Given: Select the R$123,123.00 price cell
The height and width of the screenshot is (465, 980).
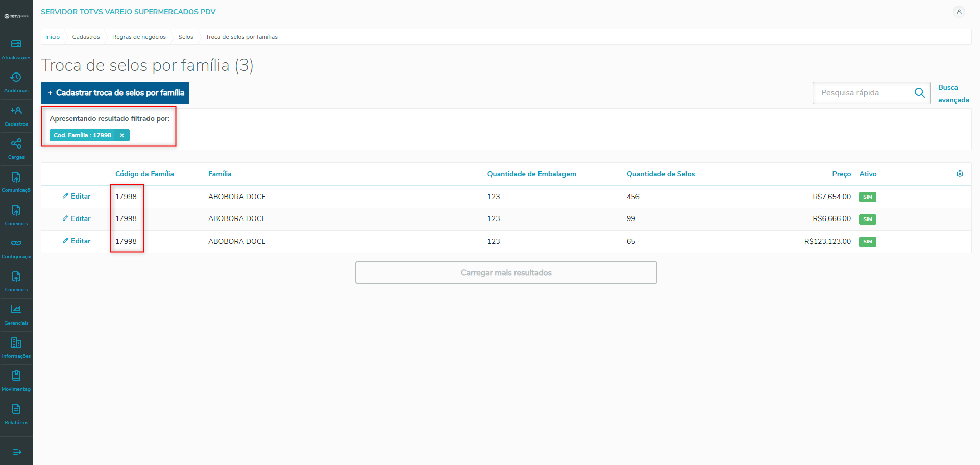Looking at the screenshot, I should (x=827, y=241).
